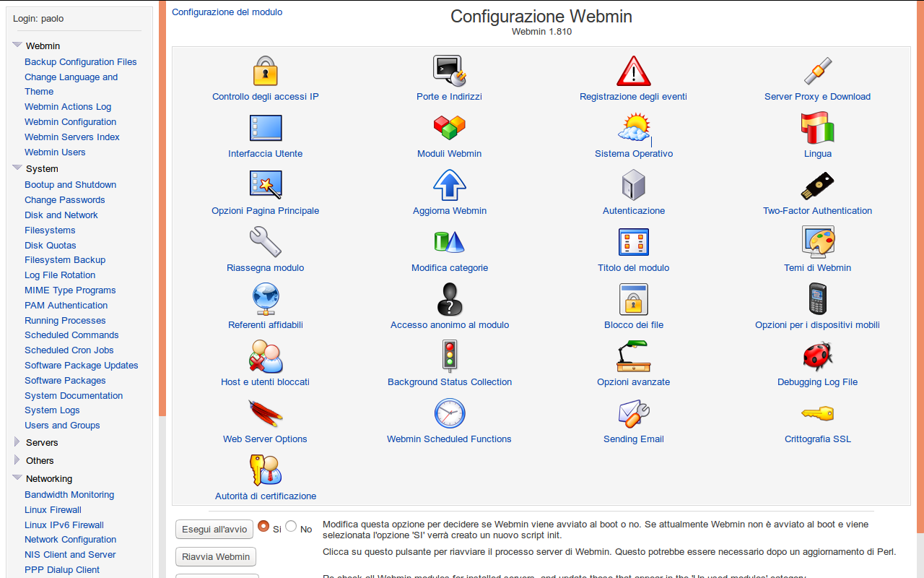Open the Opzioni avanzate desk lamp icon
The width and height of the screenshot is (924, 578).
pos(634,356)
